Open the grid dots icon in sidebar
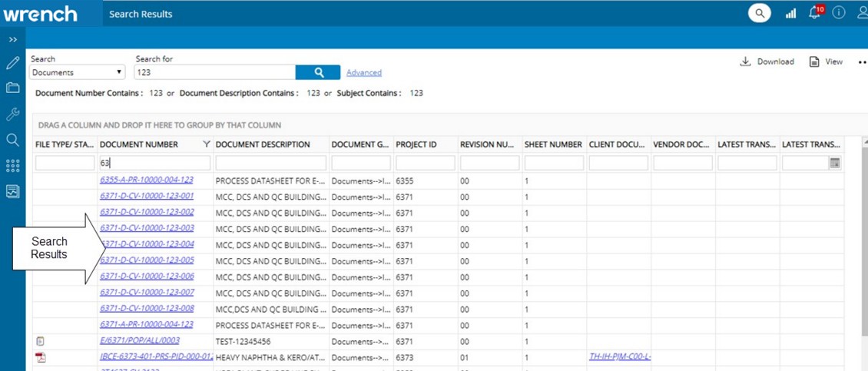 [12, 165]
